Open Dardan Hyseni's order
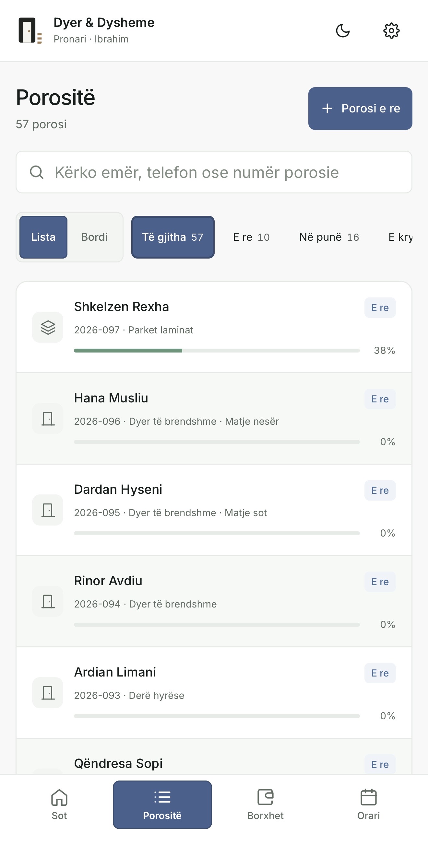Viewport: 428px width, 868px height. pos(214,510)
